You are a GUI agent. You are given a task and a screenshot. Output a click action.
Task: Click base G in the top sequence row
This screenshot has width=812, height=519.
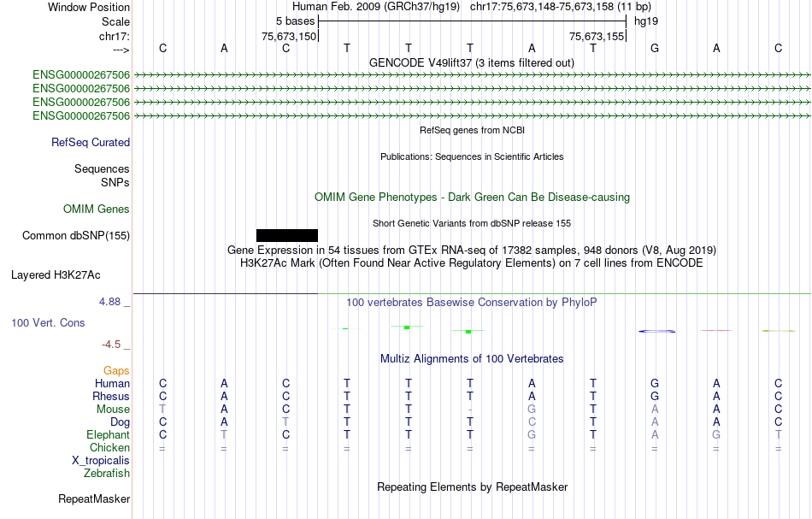coord(655,48)
